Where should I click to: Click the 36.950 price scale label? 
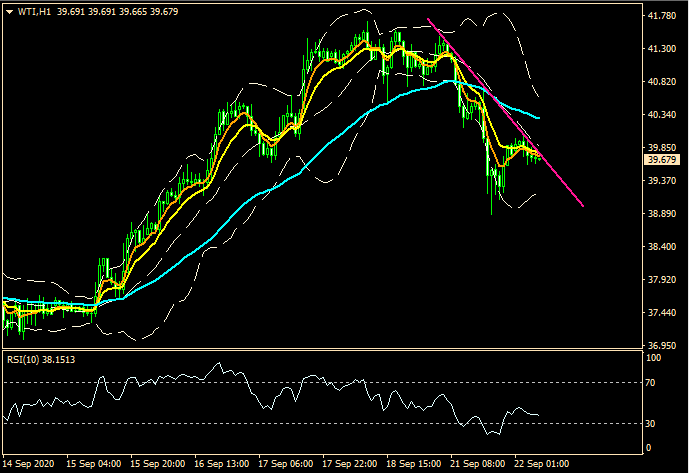(664, 346)
